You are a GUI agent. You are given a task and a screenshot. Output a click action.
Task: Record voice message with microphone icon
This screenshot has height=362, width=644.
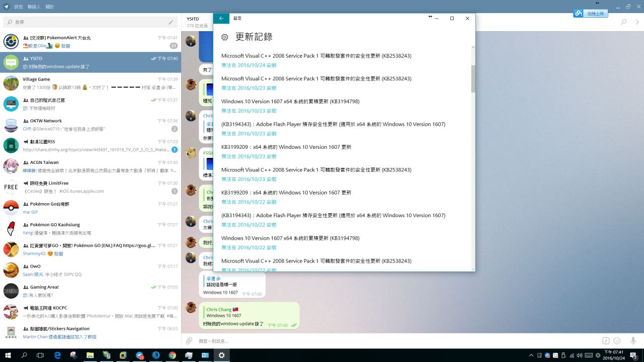633,341
